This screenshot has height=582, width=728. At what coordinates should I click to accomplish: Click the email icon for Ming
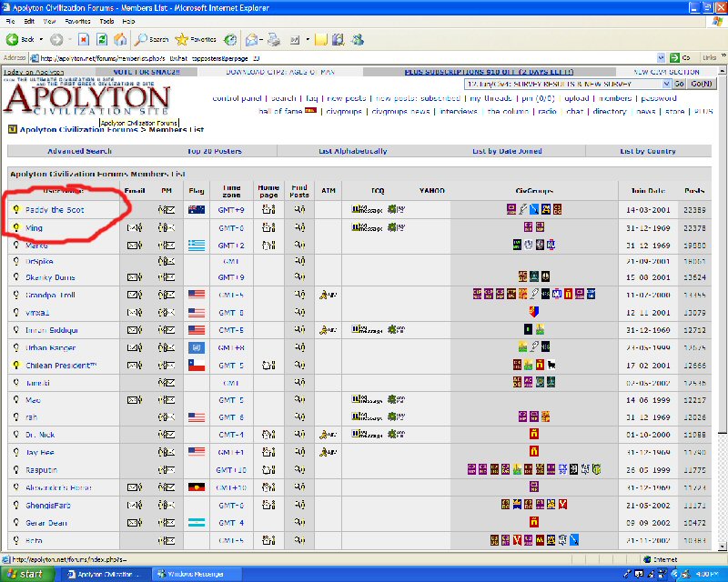coord(134,227)
